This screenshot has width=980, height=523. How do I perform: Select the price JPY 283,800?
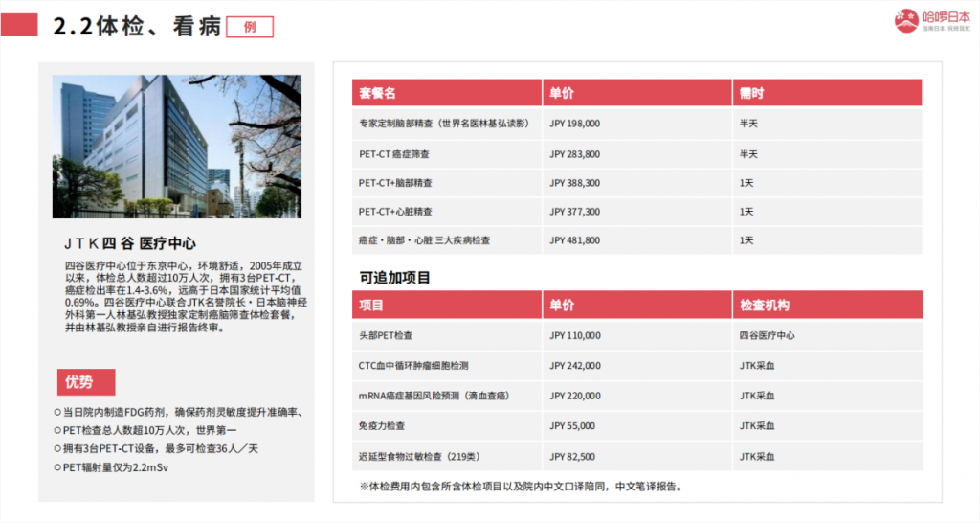pos(574,154)
